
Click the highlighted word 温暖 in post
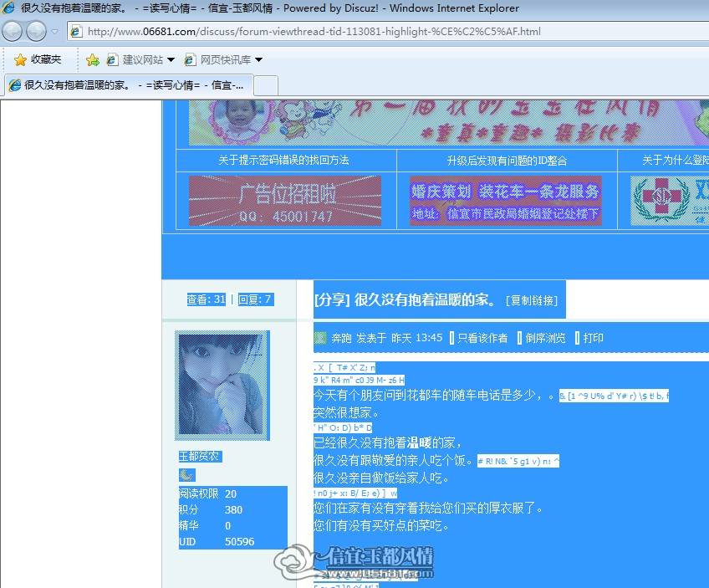419,442
